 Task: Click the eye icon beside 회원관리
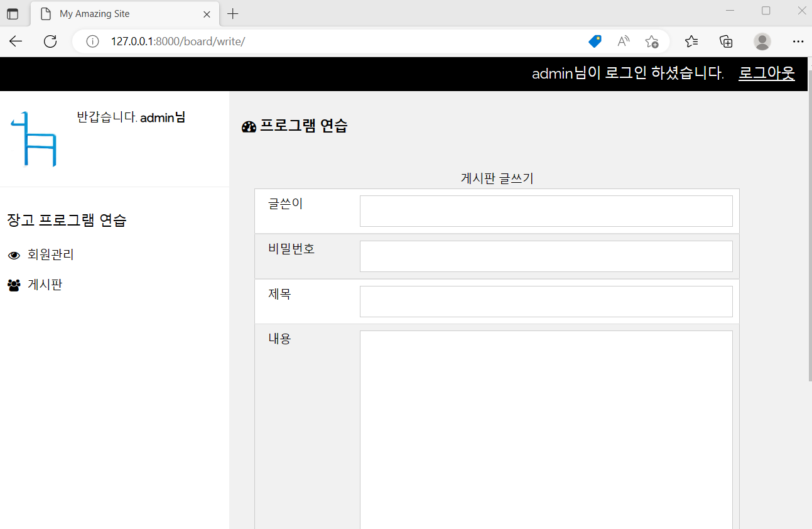coord(14,255)
